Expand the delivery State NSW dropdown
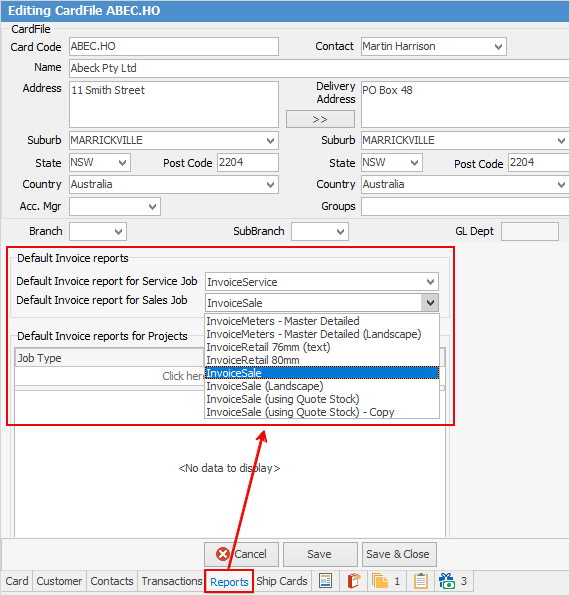The height and width of the screenshot is (596, 570). click(414, 163)
